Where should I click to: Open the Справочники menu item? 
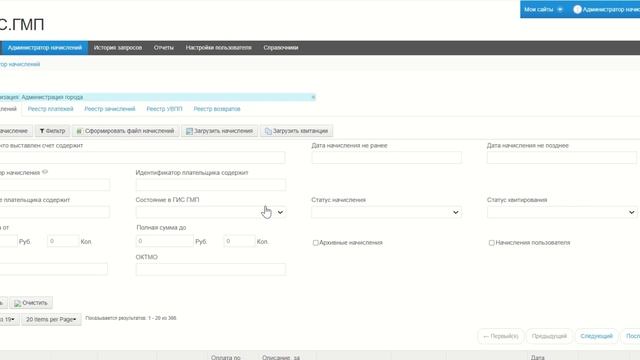pyautogui.click(x=281, y=48)
